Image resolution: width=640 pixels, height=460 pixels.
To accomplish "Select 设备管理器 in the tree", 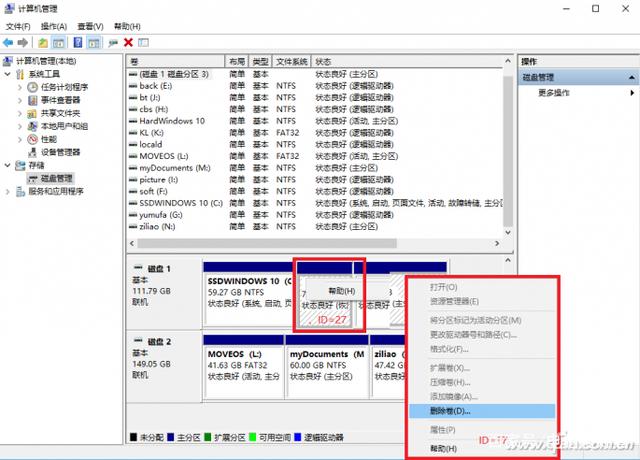I will point(60,152).
